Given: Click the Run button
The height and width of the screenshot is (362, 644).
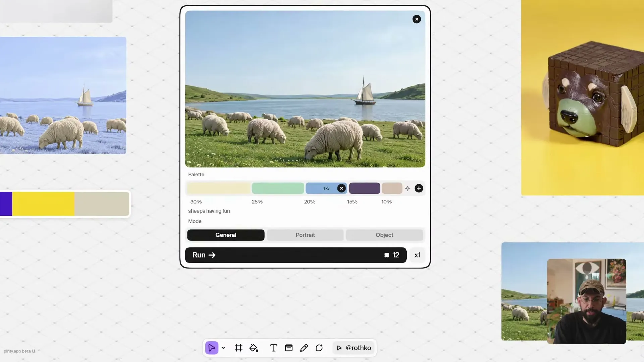Looking at the screenshot, I should click(296, 255).
